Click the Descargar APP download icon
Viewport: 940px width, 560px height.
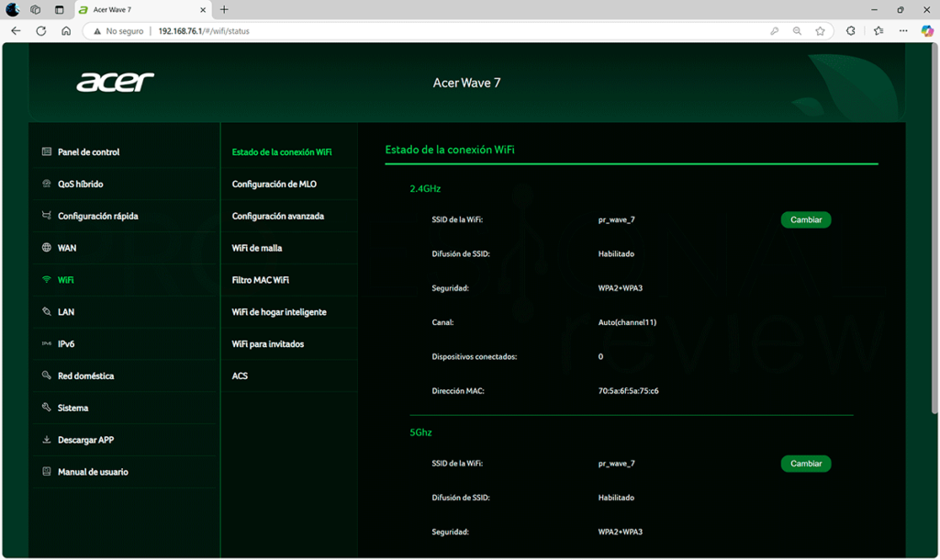46,440
